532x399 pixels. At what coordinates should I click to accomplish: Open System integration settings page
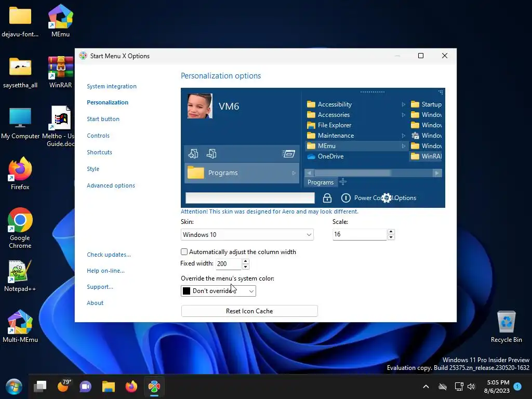(x=112, y=86)
